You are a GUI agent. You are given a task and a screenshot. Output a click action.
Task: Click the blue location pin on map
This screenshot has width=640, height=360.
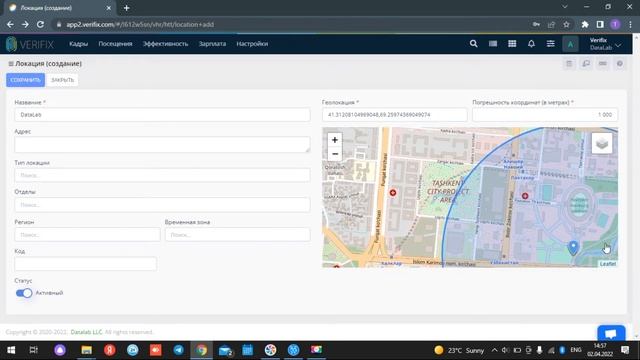tap(573, 247)
